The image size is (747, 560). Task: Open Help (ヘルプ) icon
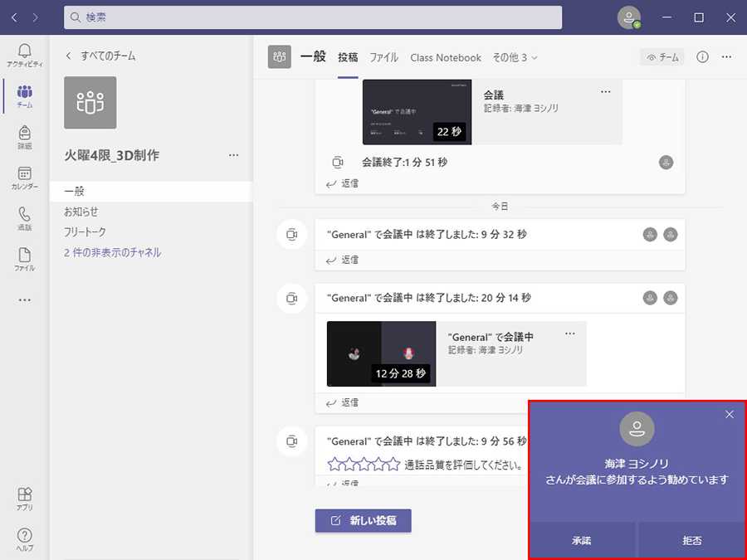(x=24, y=539)
